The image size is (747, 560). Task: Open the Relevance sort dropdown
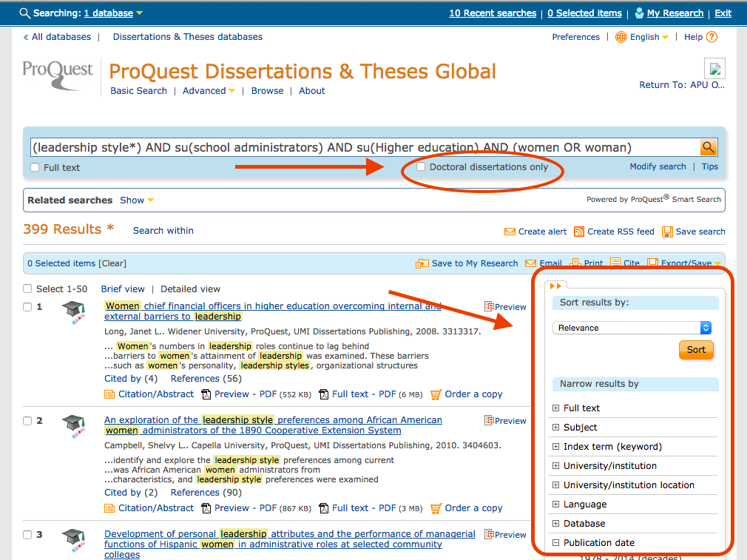632,328
